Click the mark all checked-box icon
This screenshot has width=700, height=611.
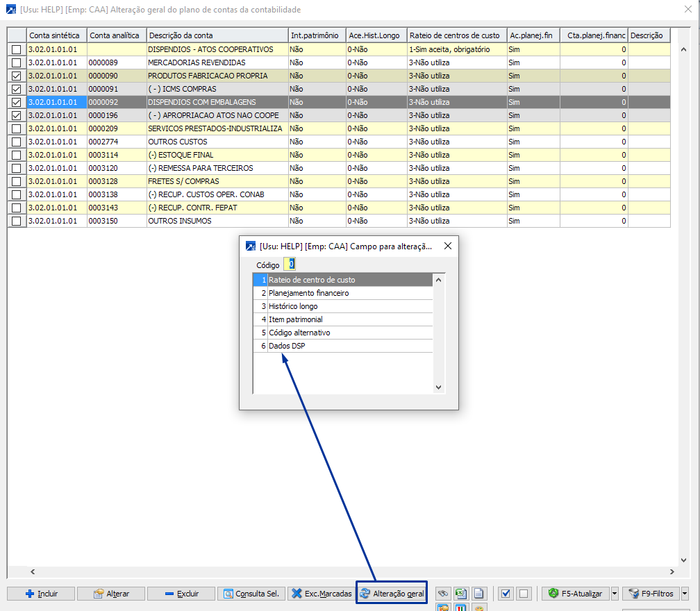tap(506, 594)
